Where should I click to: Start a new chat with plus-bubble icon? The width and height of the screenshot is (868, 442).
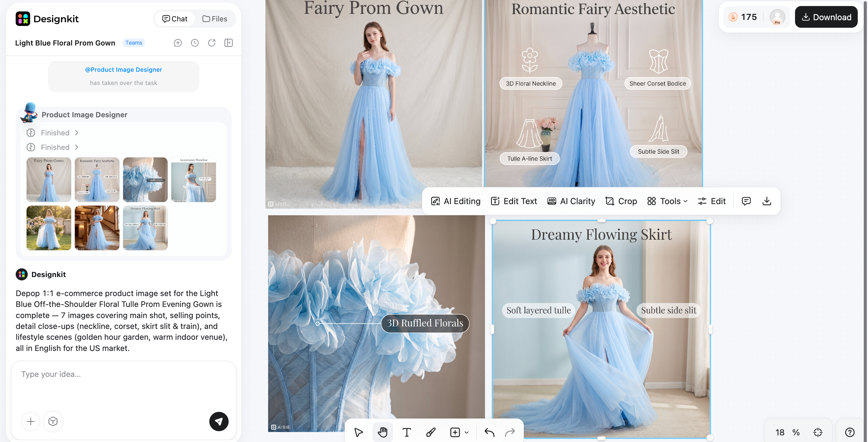point(178,43)
